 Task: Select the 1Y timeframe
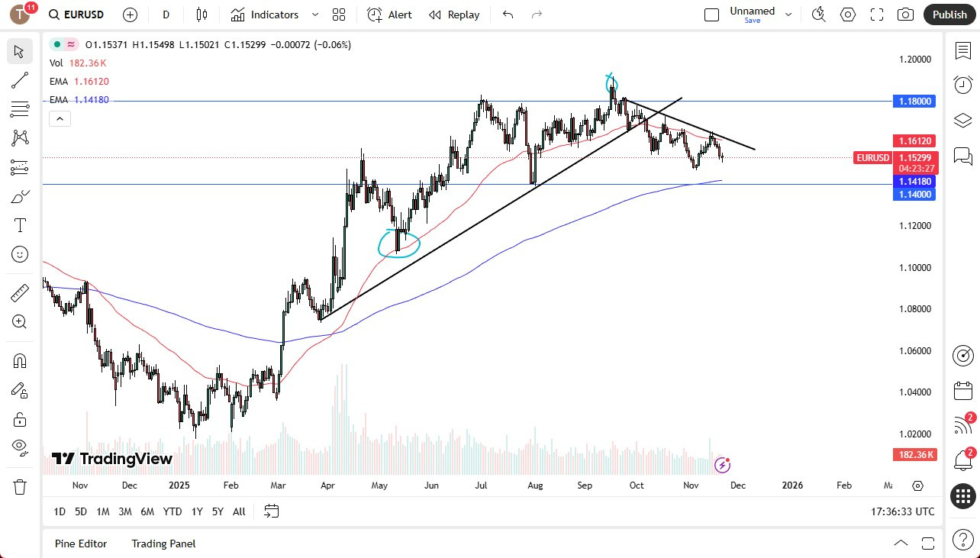click(x=196, y=511)
